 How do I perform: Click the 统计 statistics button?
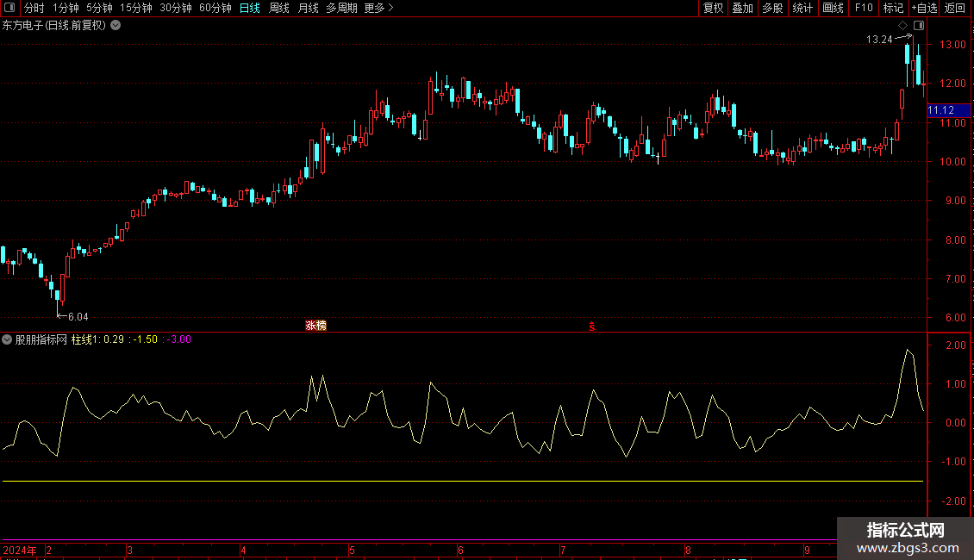click(x=802, y=8)
